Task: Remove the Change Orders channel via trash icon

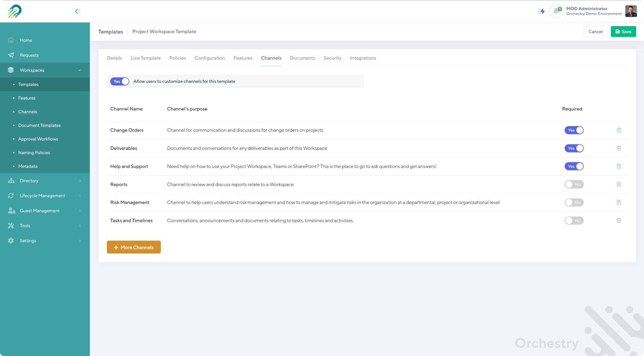Action: 619,130
